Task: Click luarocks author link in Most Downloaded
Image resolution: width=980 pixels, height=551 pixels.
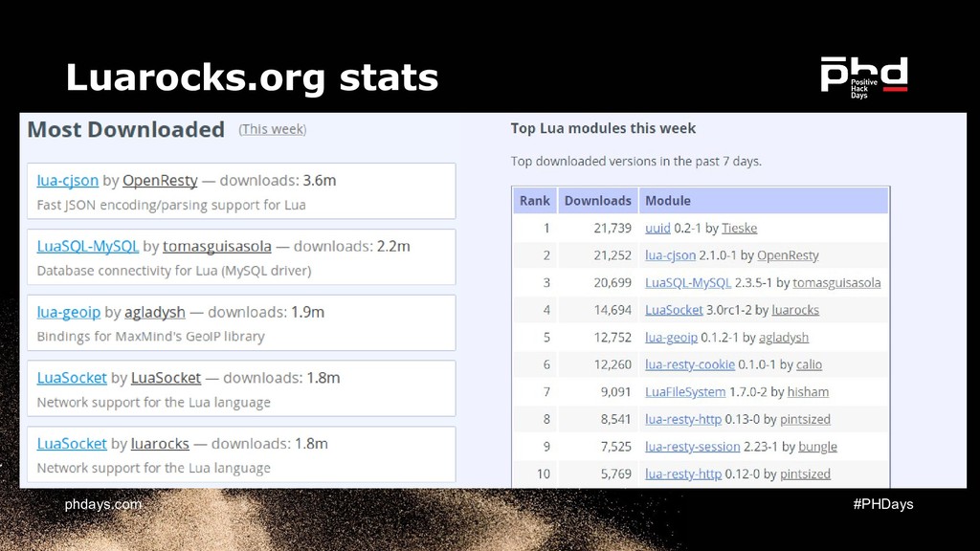Action: (160, 444)
